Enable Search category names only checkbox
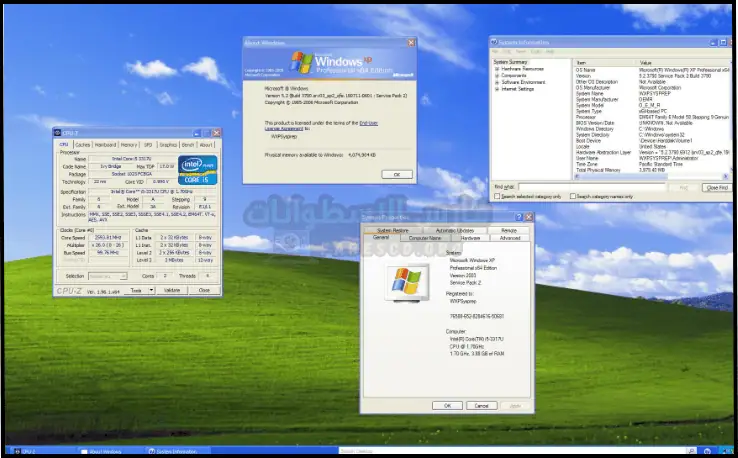The width and height of the screenshot is (738, 458). (572, 196)
